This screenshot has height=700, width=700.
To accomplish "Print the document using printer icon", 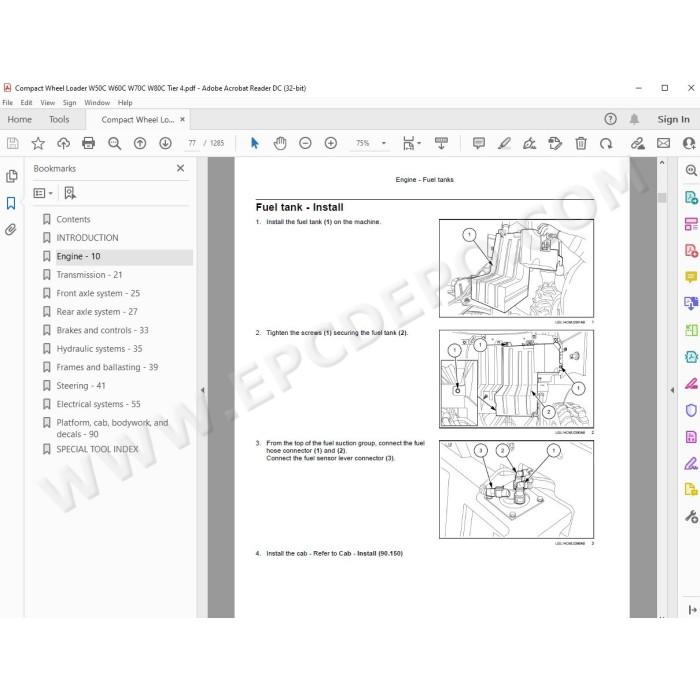I will [x=88, y=143].
